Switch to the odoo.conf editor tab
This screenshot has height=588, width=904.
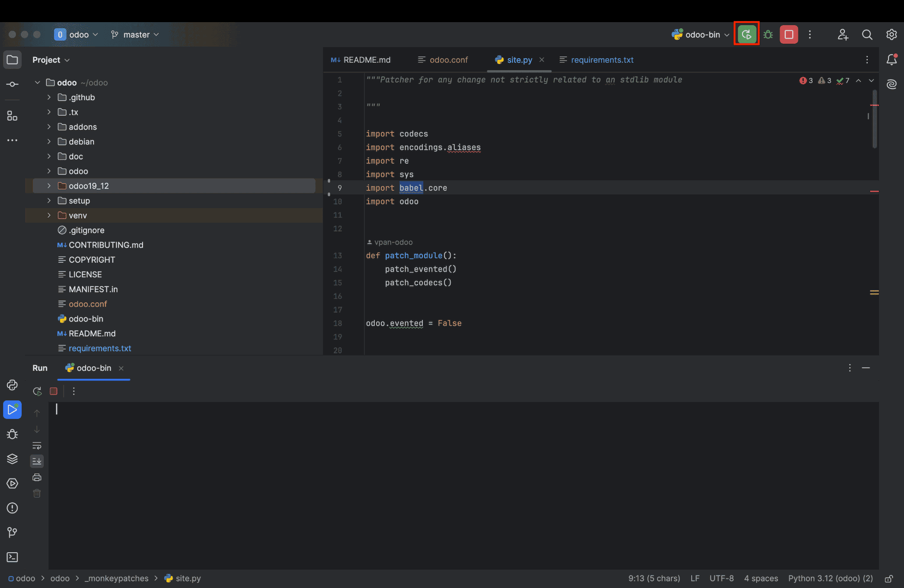pos(448,60)
